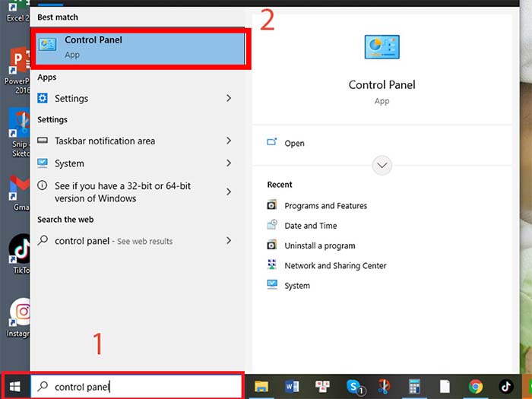Viewport: 532px width, 399px height.
Task: Click the Date and Time clock icon
Action: (x=272, y=225)
